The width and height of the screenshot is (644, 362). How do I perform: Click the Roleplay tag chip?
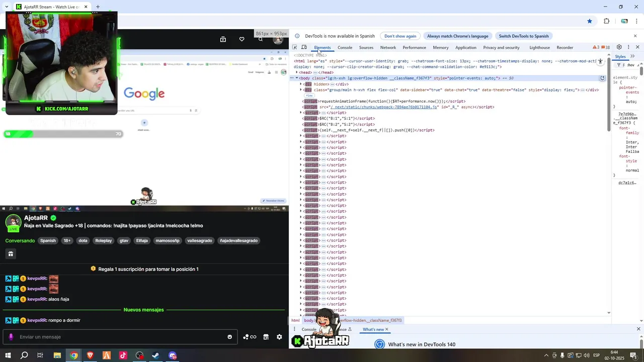pos(104,240)
